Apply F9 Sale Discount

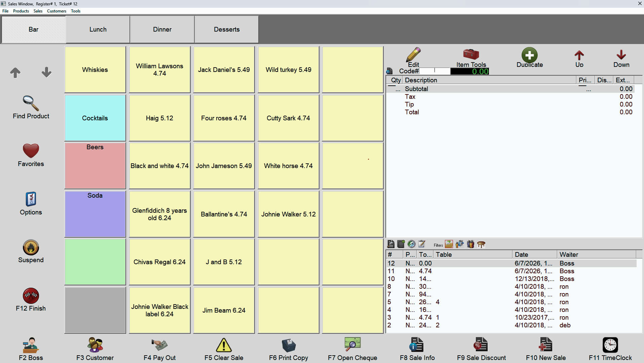(481, 345)
